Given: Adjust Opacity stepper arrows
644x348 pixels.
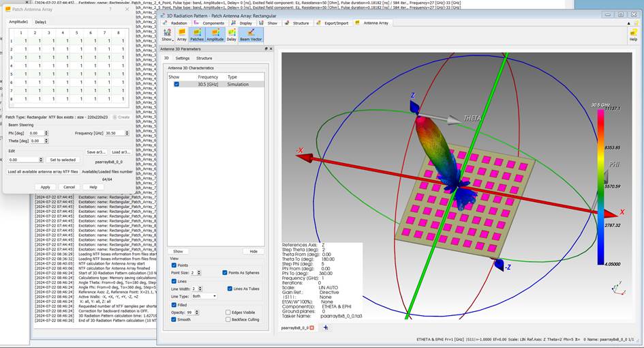Looking at the screenshot, I should 197,313.
